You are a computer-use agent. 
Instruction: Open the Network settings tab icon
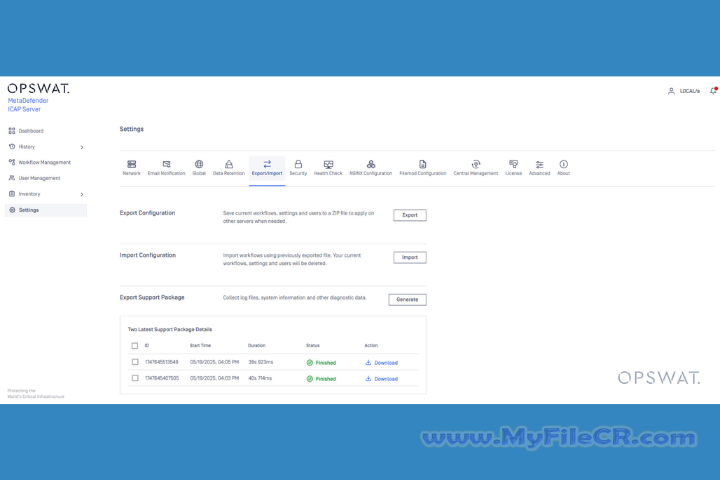click(131, 164)
